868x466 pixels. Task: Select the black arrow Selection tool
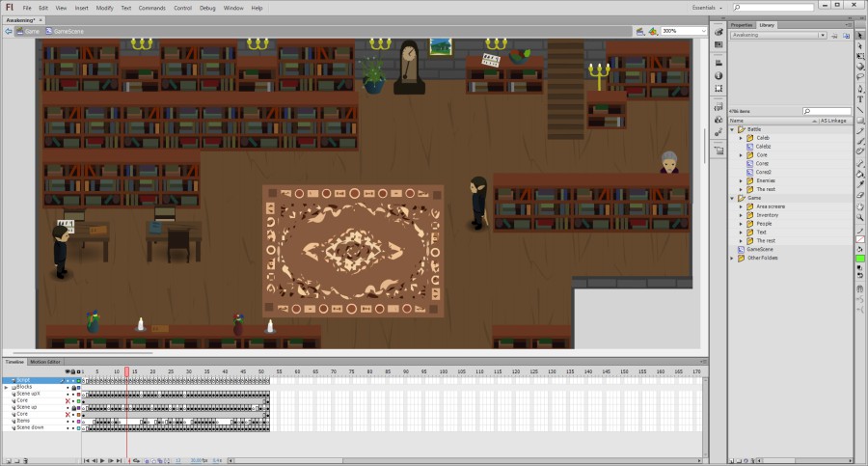(x=859, y=35)
